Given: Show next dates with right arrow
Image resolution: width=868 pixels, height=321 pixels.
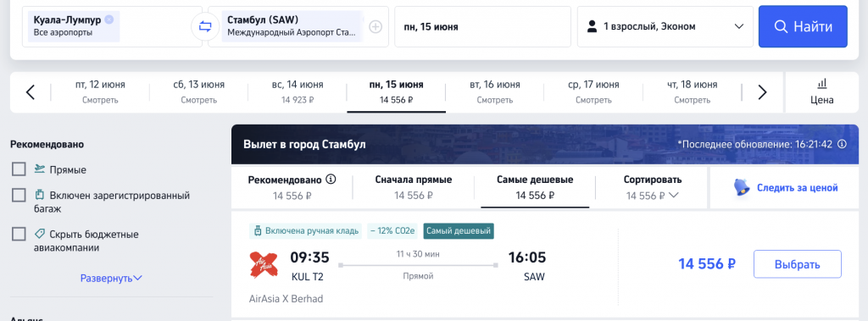Looking at the screenshot, I should 762,91.
